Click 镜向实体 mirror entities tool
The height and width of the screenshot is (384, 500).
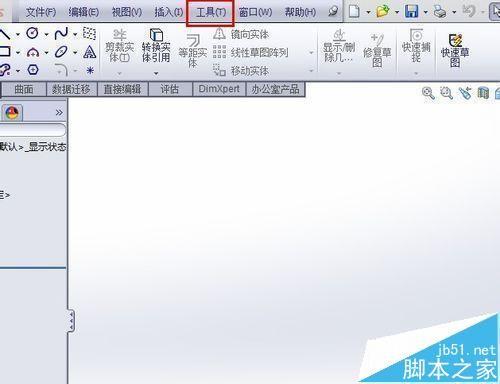[241, 34]
